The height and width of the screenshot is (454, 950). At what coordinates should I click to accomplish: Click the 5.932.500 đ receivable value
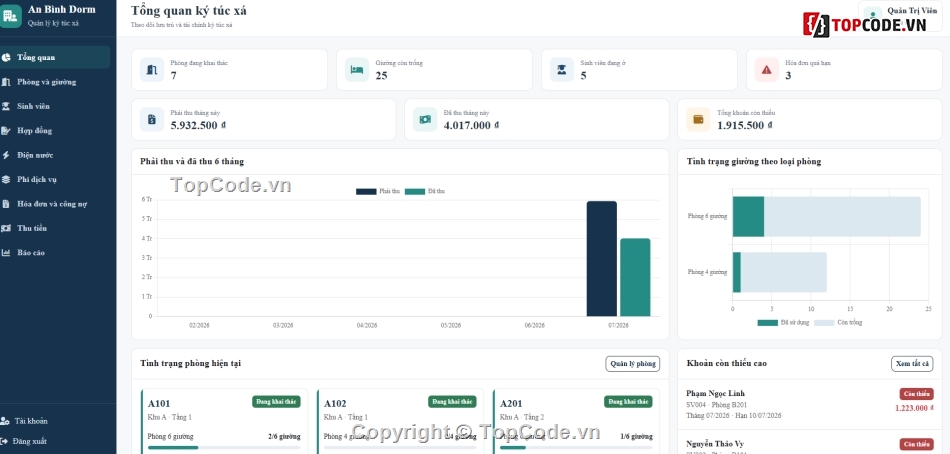pos(198,125)
